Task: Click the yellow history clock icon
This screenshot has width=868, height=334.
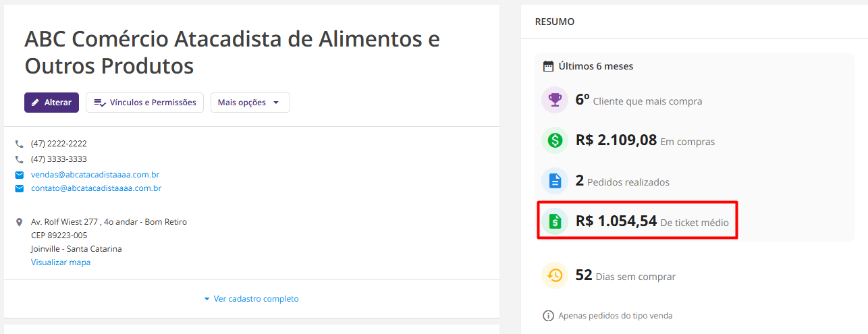Action: [x=555, y=275]
